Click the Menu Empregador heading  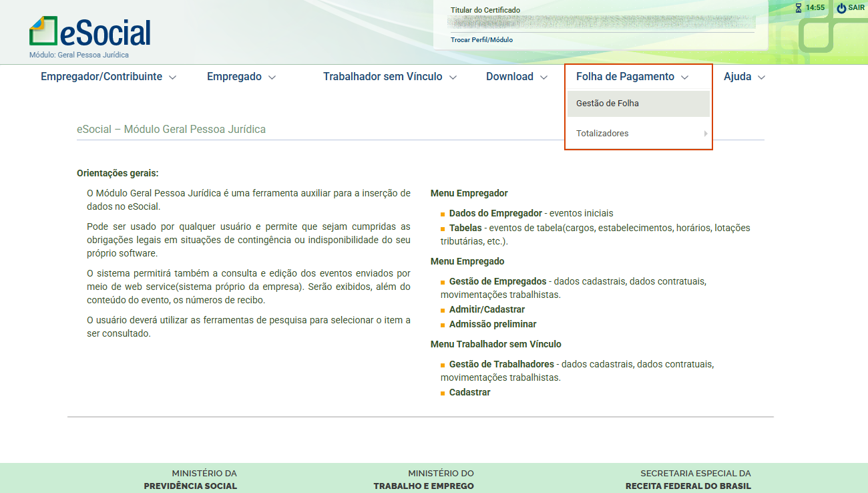[x=469, y=194]
